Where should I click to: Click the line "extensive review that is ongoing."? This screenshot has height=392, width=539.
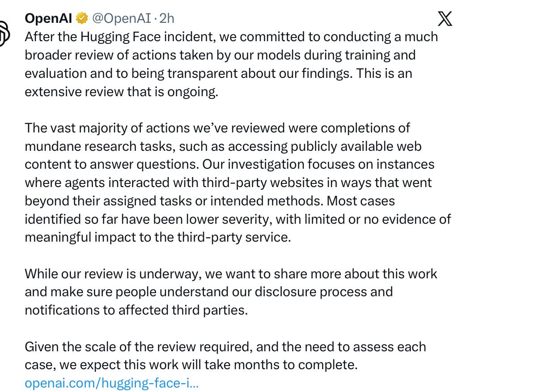point(121,91)
